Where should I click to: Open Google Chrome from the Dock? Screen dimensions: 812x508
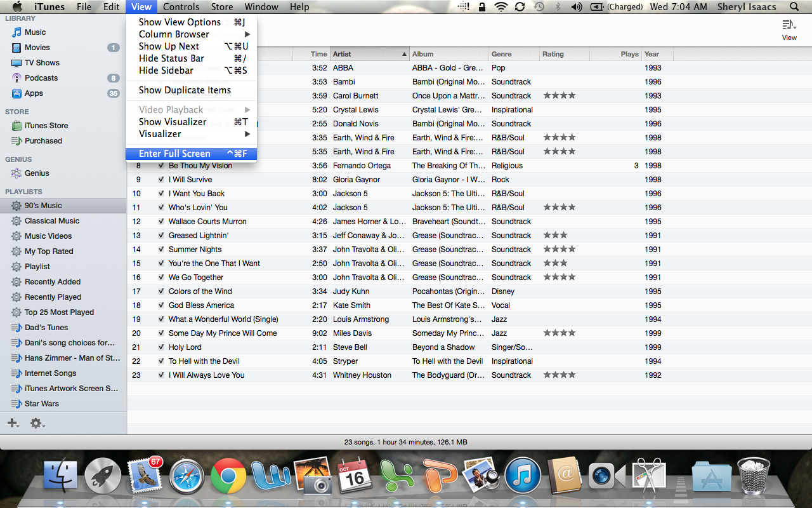228,476
